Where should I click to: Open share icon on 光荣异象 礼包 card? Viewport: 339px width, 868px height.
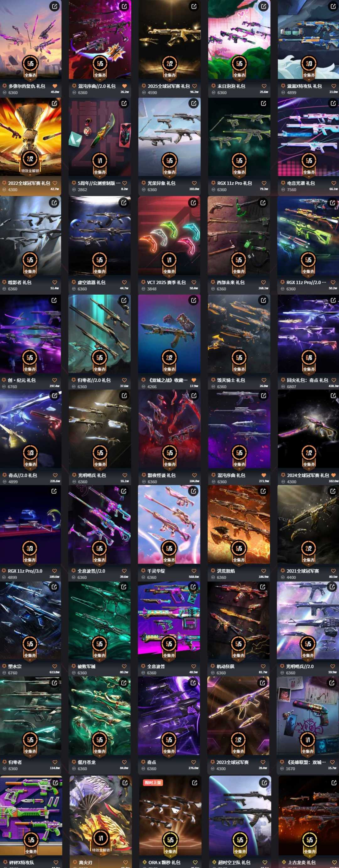[x=194, y=104]
